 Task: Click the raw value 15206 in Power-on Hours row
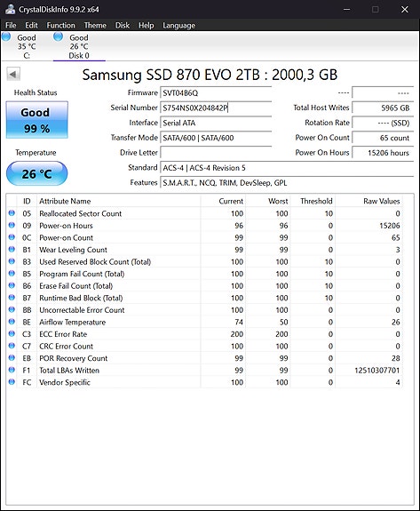pyautogui.click(x=390, y=226)
